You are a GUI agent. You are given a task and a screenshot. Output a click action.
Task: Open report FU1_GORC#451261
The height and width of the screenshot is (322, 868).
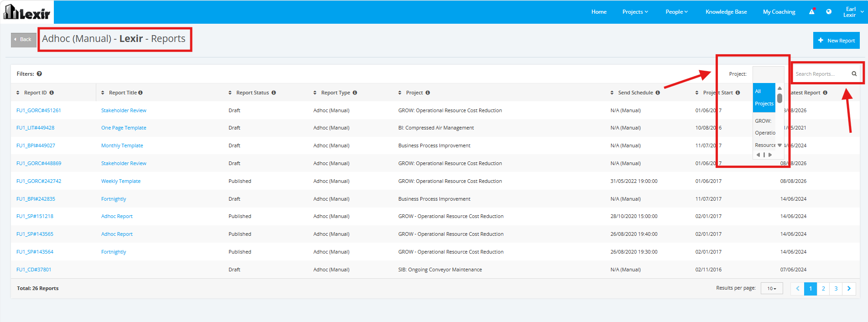point(39,110)
